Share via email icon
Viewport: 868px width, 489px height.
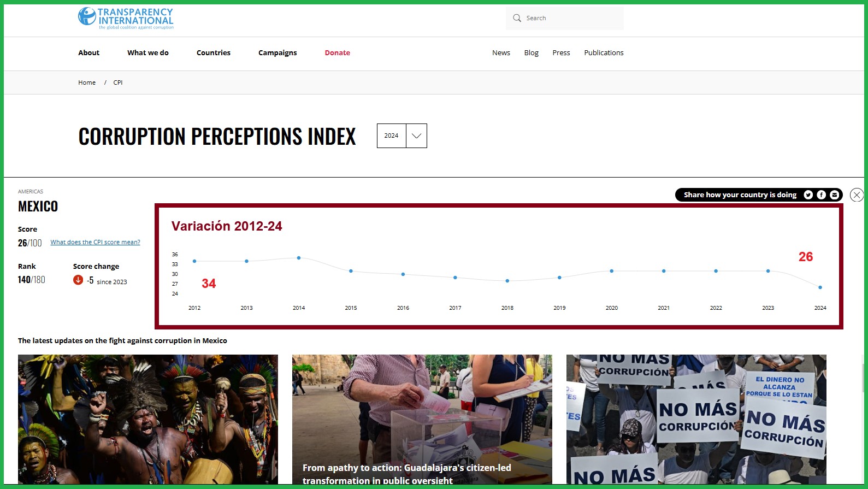(x=835, y=195)
